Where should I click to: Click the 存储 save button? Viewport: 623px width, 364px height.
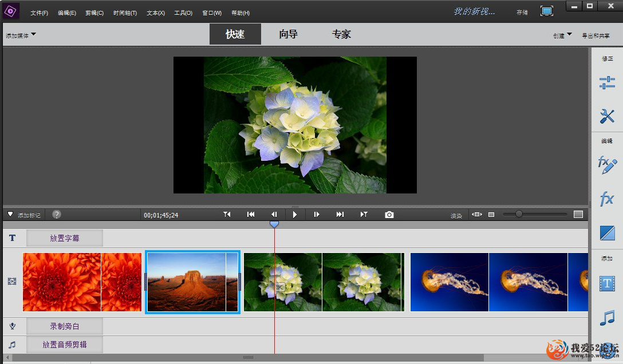[x=522, y=13]
